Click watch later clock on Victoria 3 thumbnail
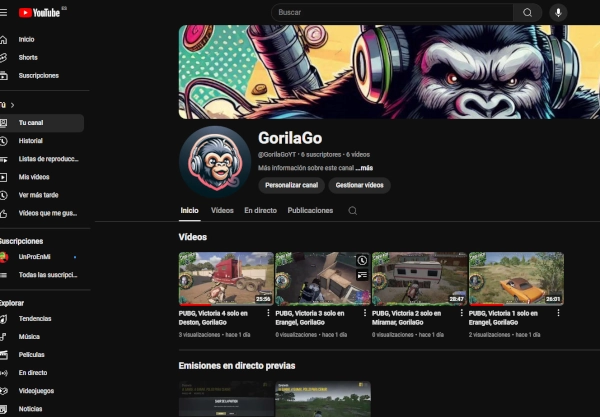The image size is (600, 417). 361,261
